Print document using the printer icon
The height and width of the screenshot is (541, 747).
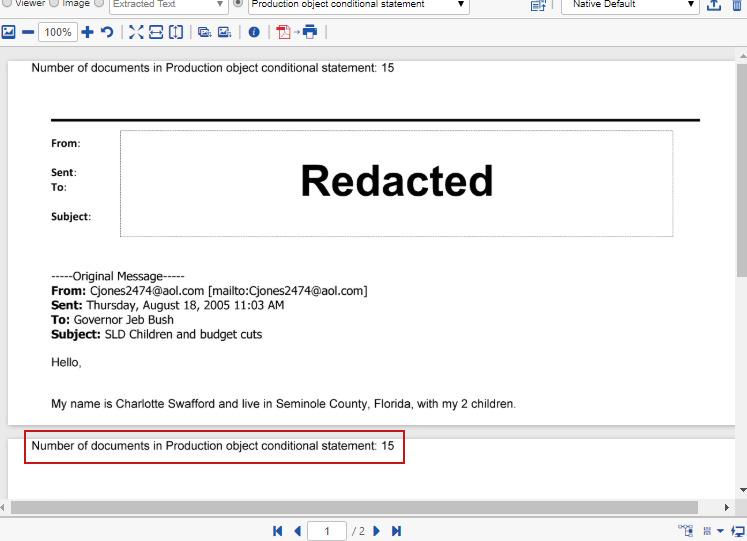click(310, 32)
